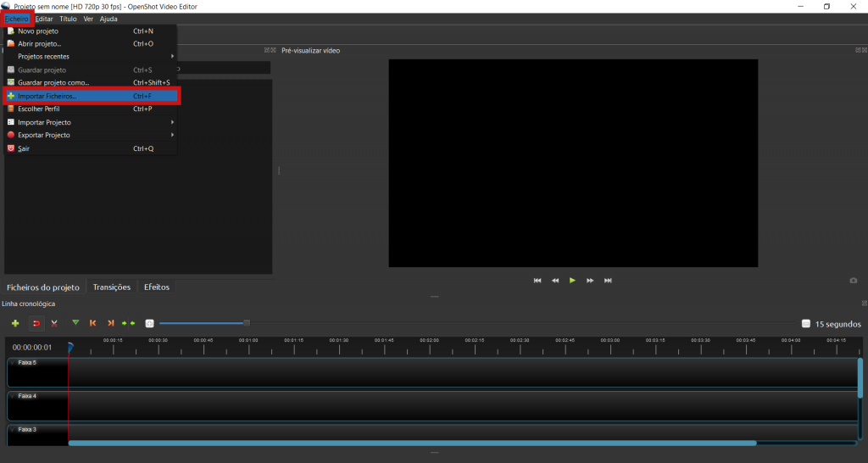
Task: Go to next marker
Action: pyautogui.click(x=111, y=323)
